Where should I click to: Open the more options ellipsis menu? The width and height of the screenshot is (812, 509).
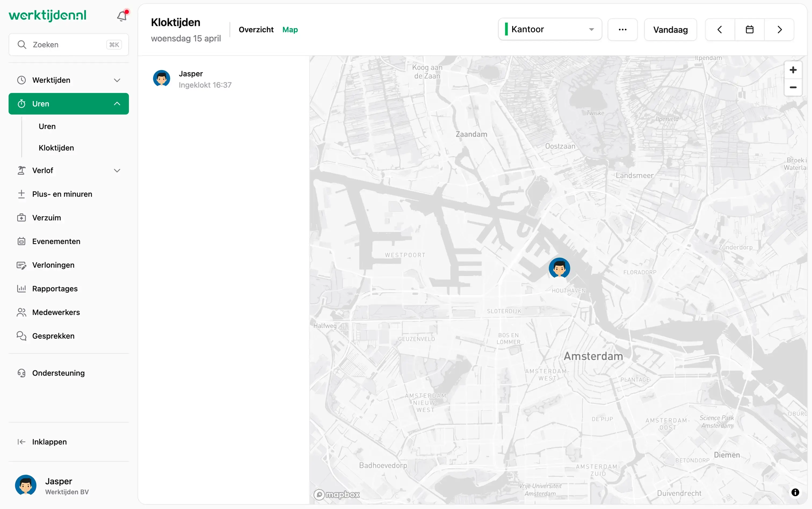(622, 29)
